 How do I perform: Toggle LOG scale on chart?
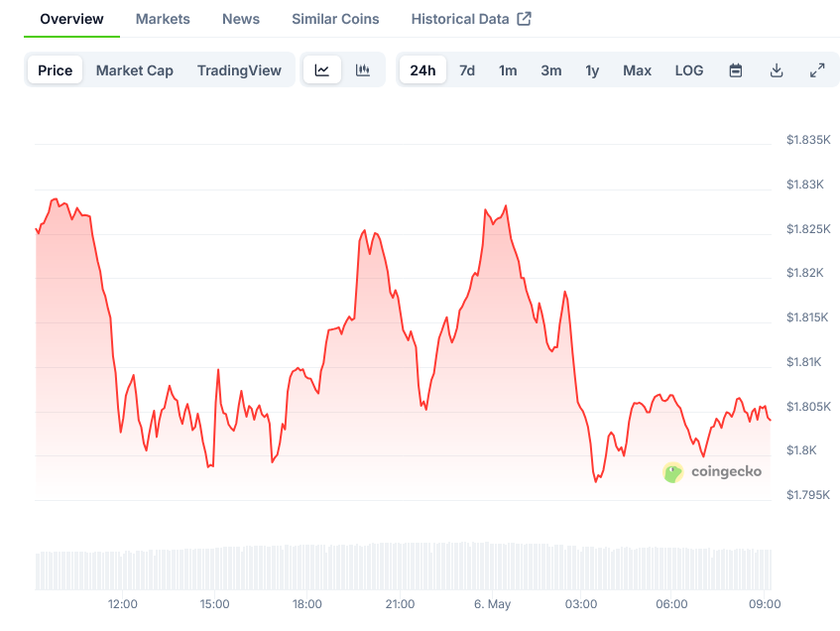(x=689, y=70)
